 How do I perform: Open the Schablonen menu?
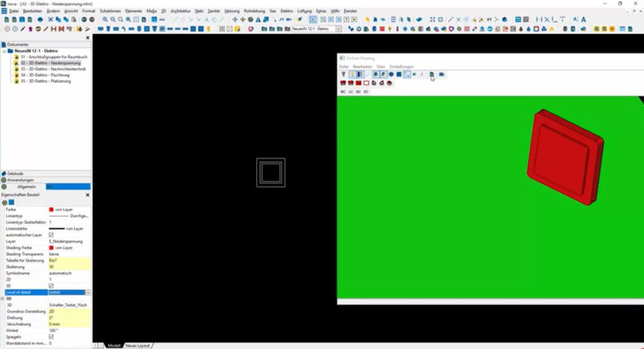[110, 11]
